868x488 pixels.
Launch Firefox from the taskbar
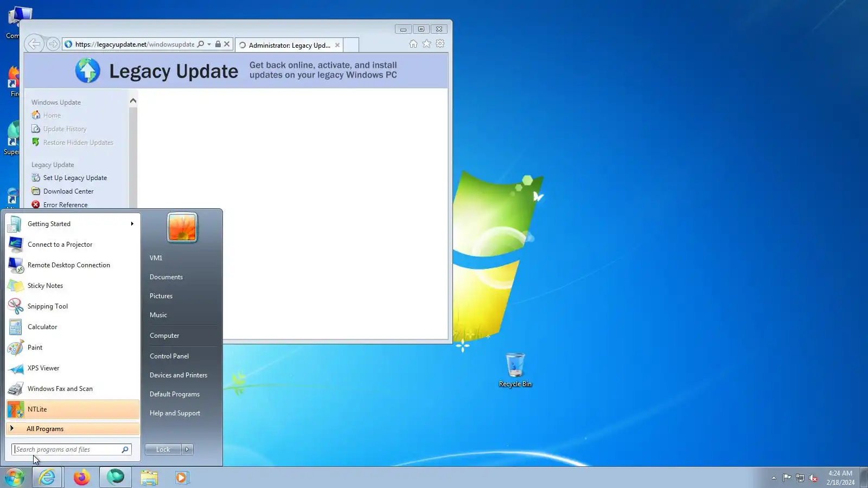tap(82, 478)
